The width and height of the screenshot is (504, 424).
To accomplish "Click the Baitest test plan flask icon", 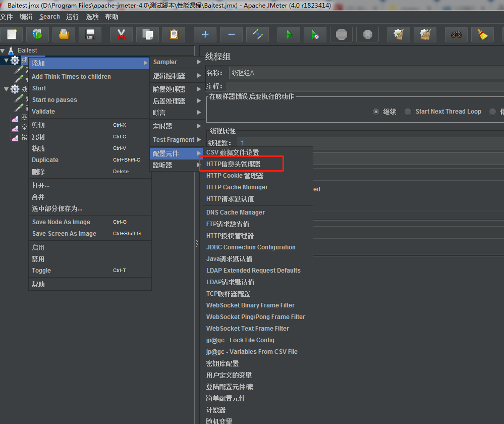I will (x=11, y=50).
